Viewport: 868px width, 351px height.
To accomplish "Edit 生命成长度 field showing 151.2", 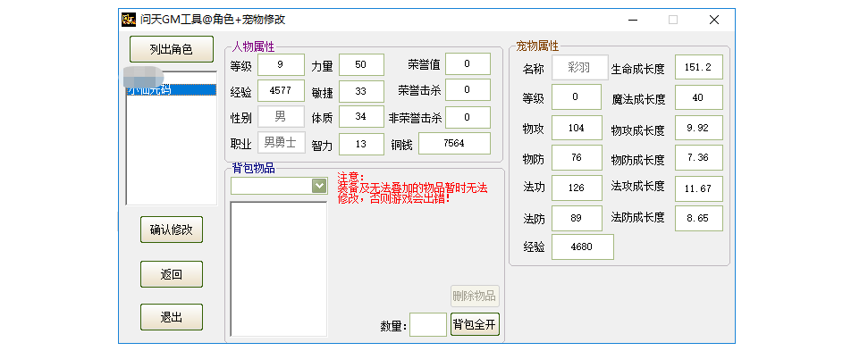I will pyautogui.click(x=699, y=67).
